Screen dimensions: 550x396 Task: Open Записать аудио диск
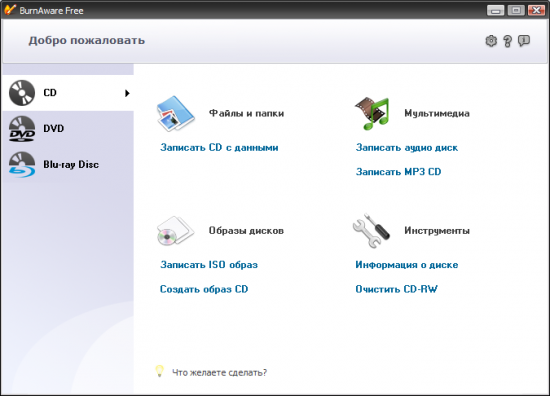[407, 148]
